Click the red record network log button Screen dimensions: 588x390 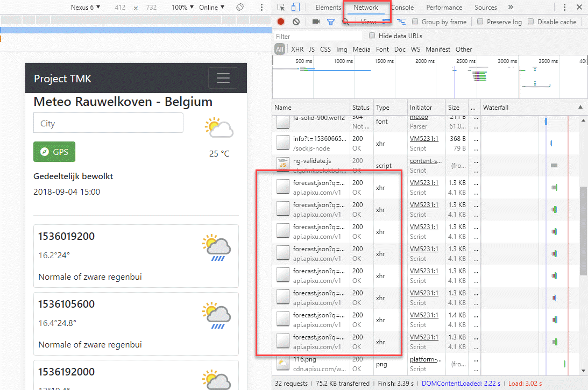pyautogui.click(x=281, y=22)
